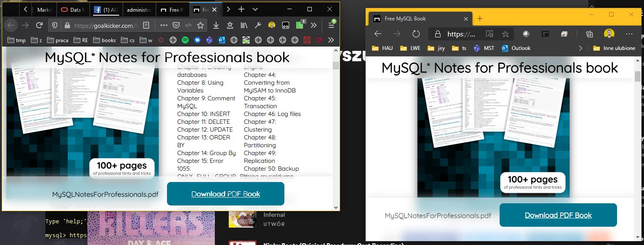The image size is (644, 245).
Task: Open a new tab in Firefox
Action: 241,9
